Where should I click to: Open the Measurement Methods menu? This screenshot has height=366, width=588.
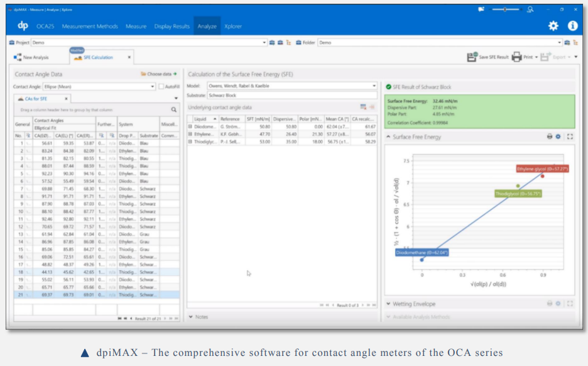[x=90, y=26]
